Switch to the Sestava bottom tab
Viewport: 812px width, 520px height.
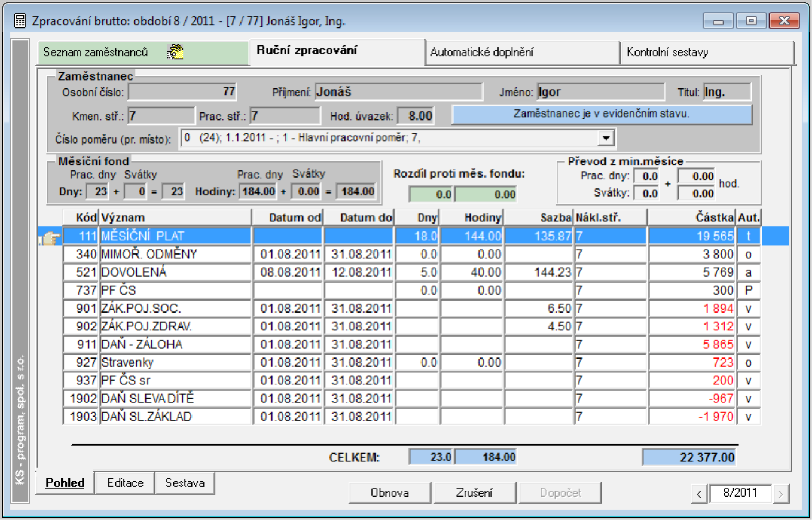(x=185, y=483)
